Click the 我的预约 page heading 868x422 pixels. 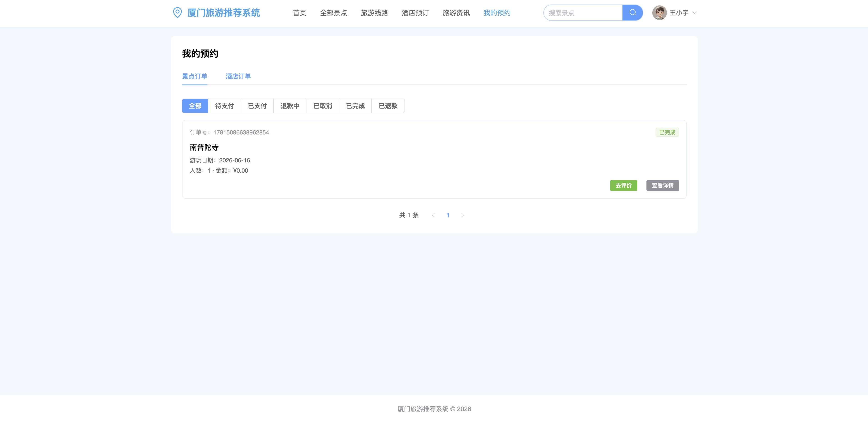[x=200, y=54]
